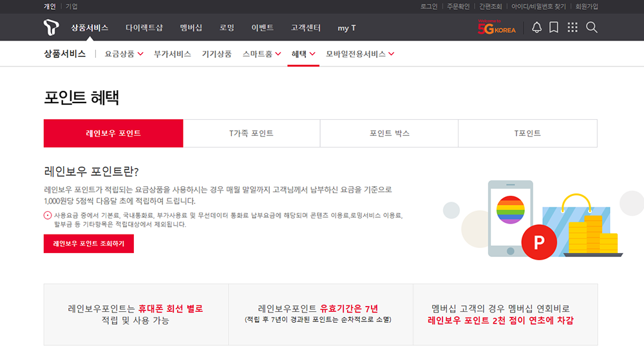Click the 5G KOREA banner logo
The width and height of the screenshot is (644, 362).
point(497,27)
